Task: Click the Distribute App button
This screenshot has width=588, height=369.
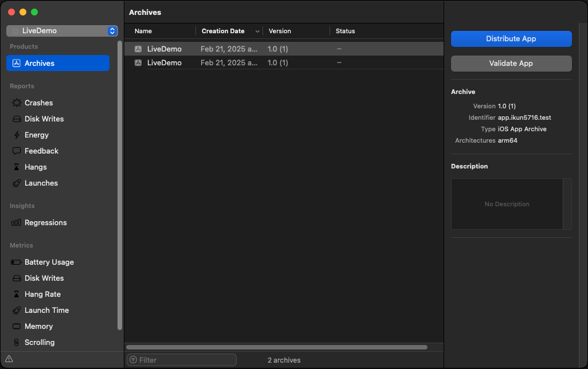Action: [511, 38]
